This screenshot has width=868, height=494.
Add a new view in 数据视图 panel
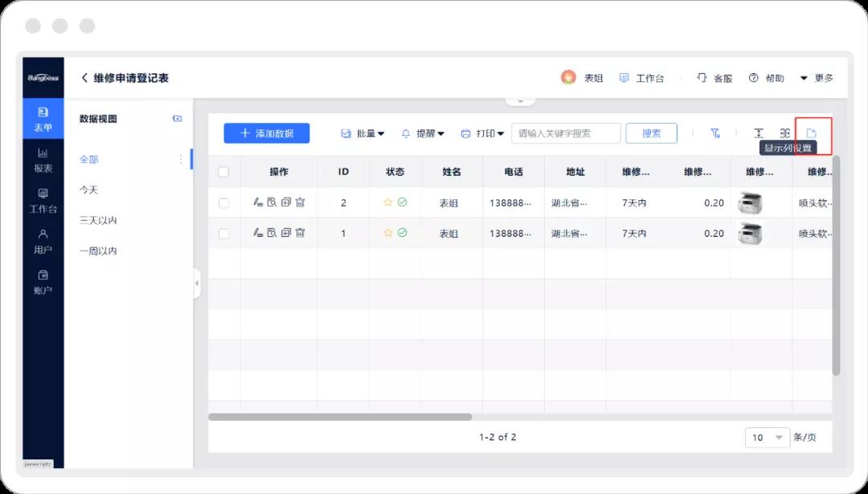tap(178, 119)
